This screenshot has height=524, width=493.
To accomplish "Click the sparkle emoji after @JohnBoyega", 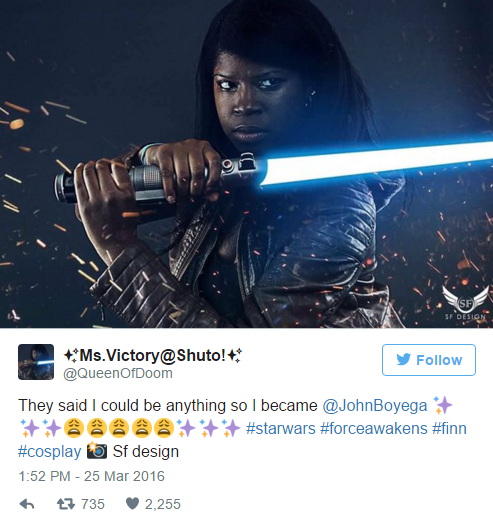I will (442, 405).
